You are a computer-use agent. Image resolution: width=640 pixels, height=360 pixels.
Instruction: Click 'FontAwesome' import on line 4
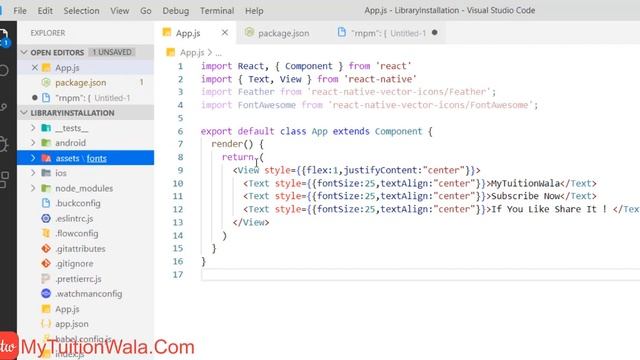pyautogui.click(x=267, y=105)
